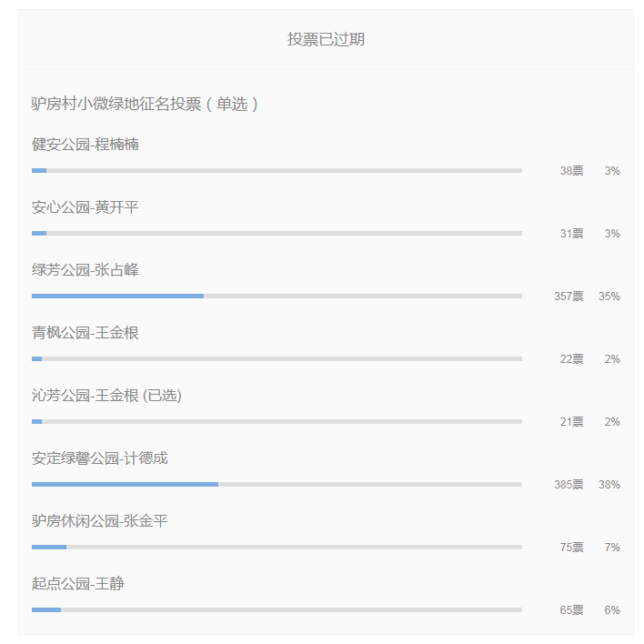Pick option 起点公园-王静
This screenshot has height=644, width=644.
[77, 584]
